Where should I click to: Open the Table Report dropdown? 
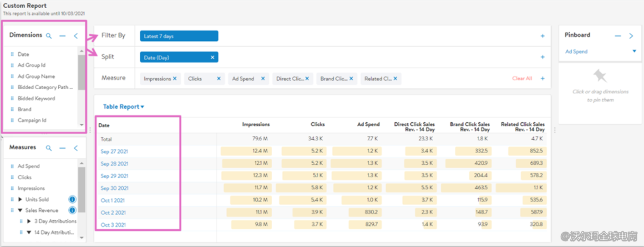tap(123, 107)
